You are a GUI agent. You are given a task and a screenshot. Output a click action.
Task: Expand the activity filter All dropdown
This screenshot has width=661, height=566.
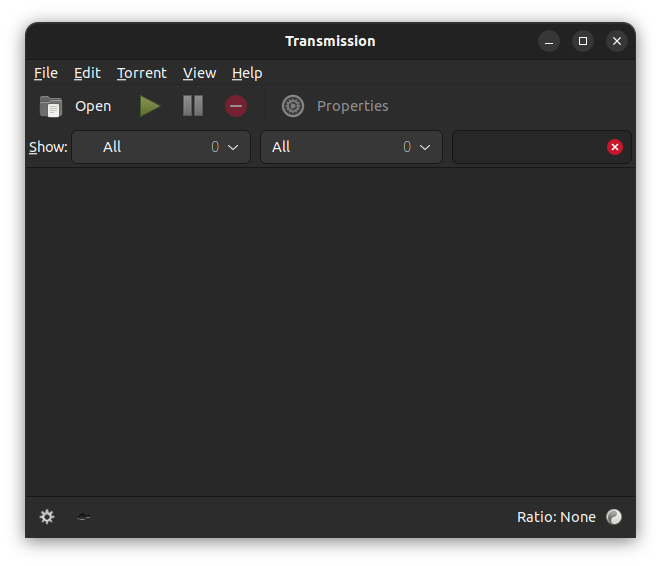click(161, 147)
